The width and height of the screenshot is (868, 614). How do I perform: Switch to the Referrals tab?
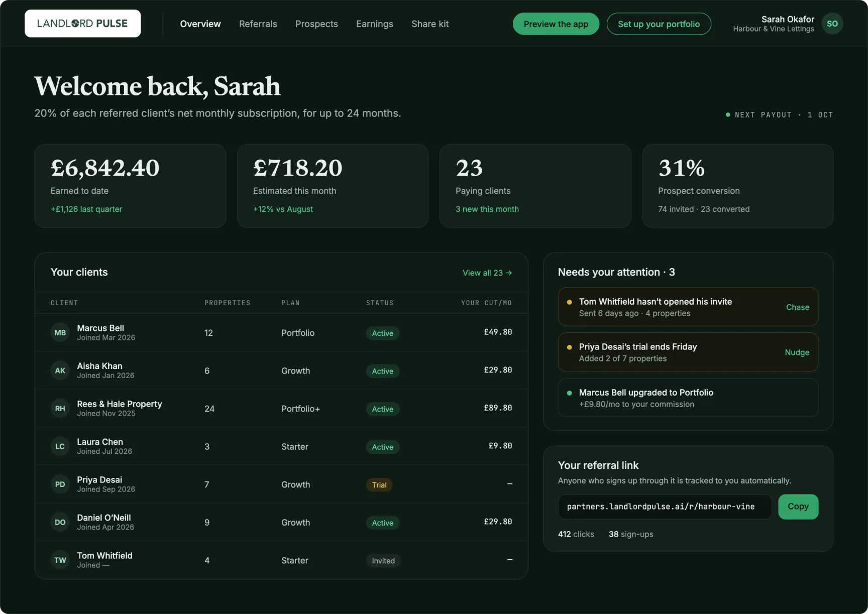258,24
